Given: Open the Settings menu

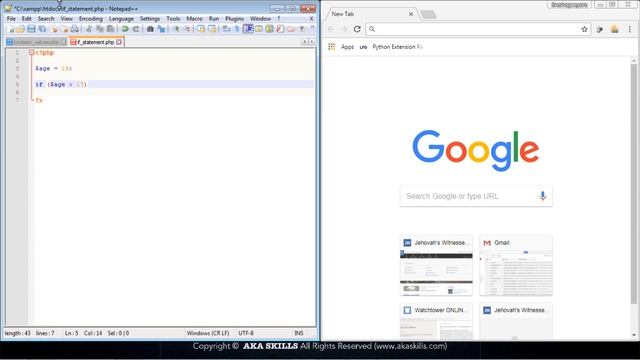Looking at the screenshot, I should coord(150,19).
